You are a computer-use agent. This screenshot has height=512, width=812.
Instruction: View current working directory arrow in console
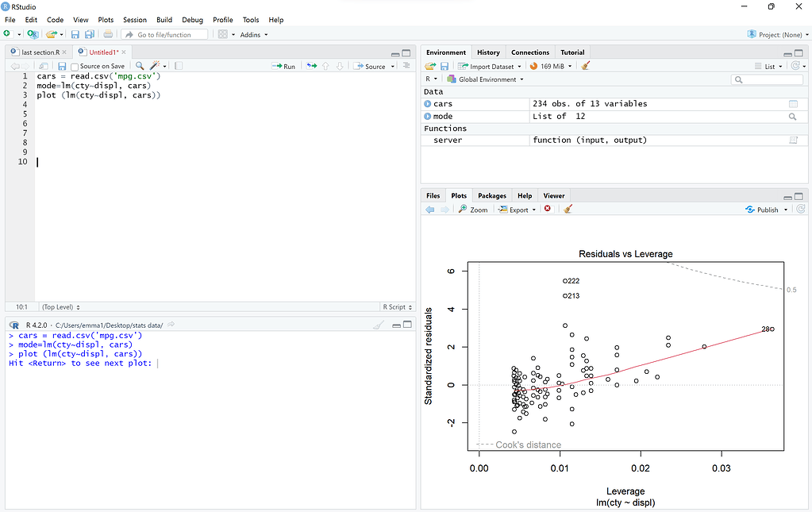coord(171,325)
